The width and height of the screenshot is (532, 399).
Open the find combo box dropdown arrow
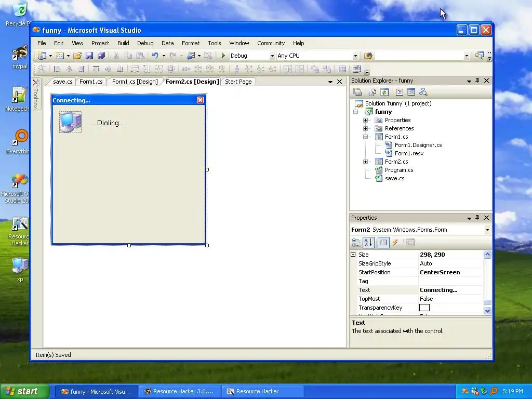click(x=467, y=56)
